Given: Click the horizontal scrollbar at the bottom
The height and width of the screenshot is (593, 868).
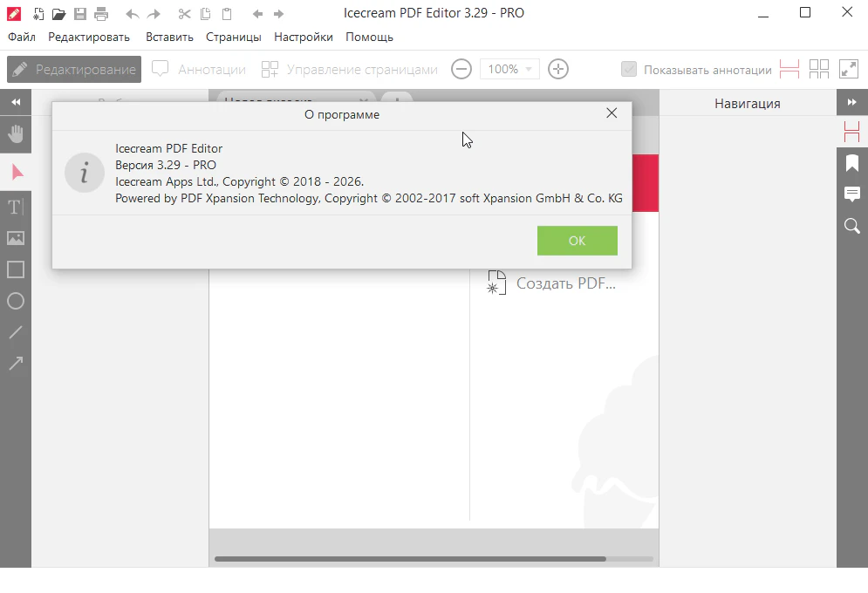Looking at the screenshot, I should (410, 559).
